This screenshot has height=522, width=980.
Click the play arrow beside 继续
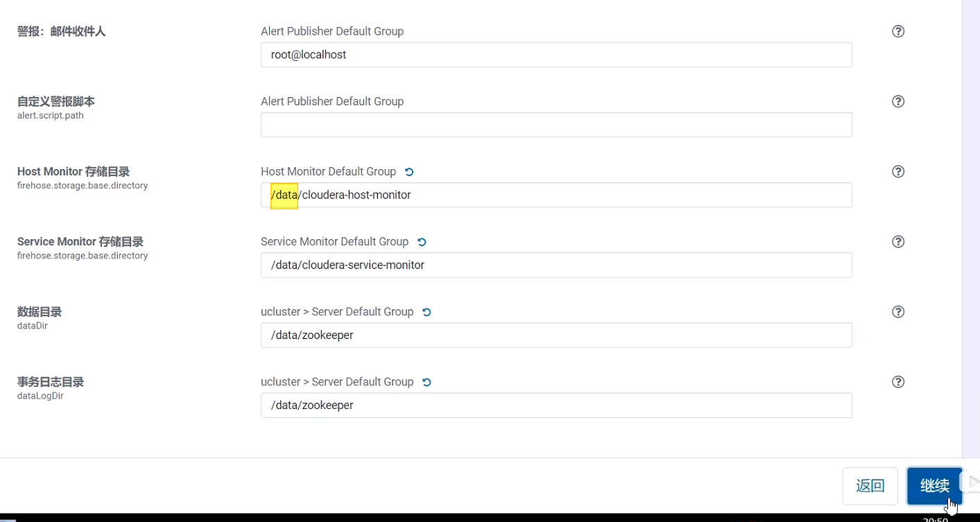click(x=973, y=482)
